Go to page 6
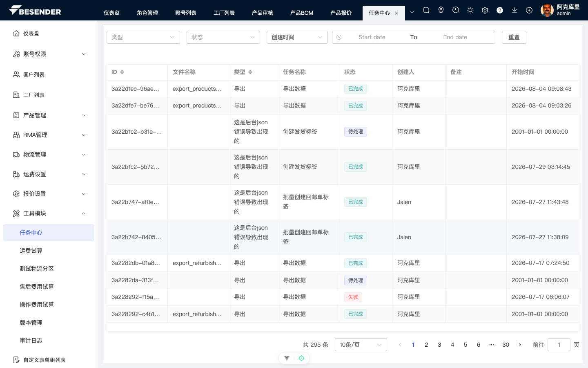Screen dimensions: 588x368 coord(479,345)
